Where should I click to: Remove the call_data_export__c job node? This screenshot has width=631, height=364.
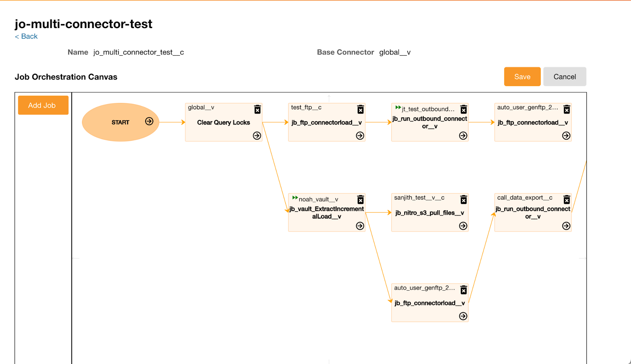click(x=567, y=200)
